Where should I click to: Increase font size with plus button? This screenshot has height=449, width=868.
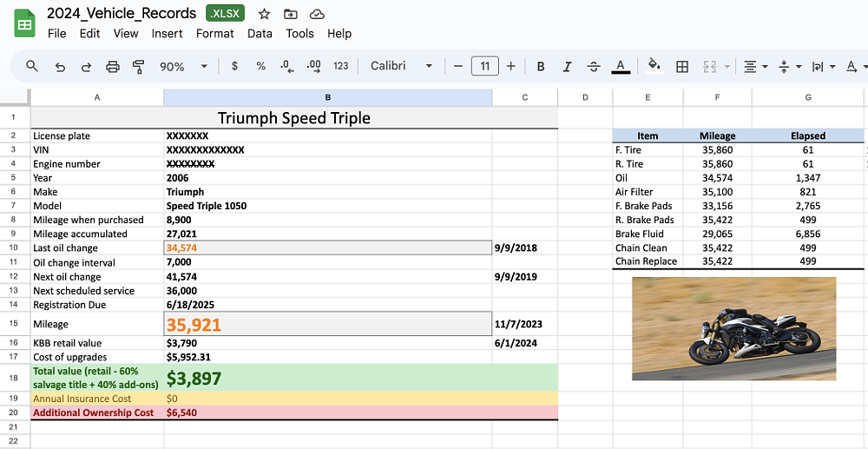coord(510,66)
